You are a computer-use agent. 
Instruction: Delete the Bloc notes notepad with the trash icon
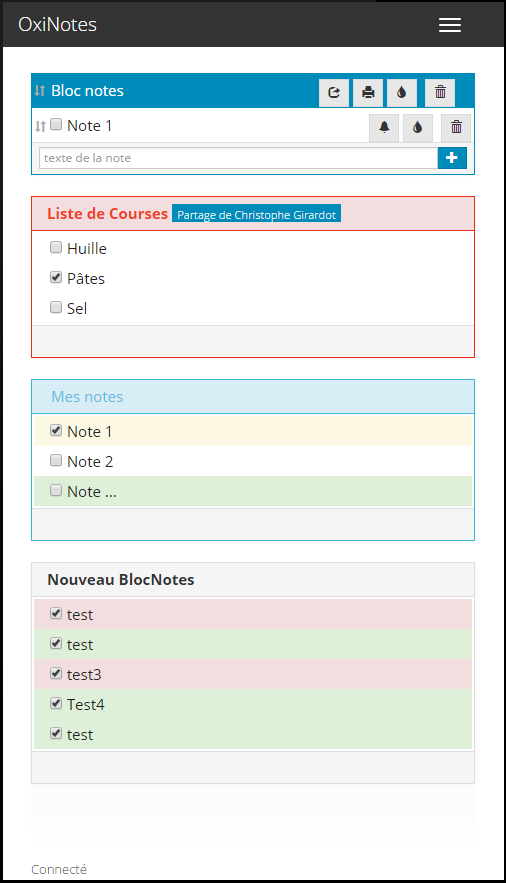(440, 92)
